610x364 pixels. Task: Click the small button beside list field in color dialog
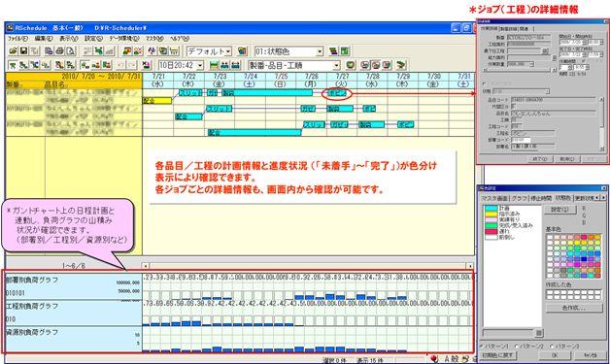[x=539, y=333]
